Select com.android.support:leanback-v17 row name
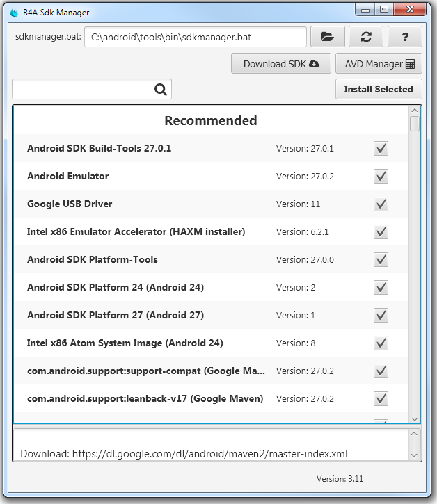The width and height of the screenshot is (437, 504). tap(145, 398)
